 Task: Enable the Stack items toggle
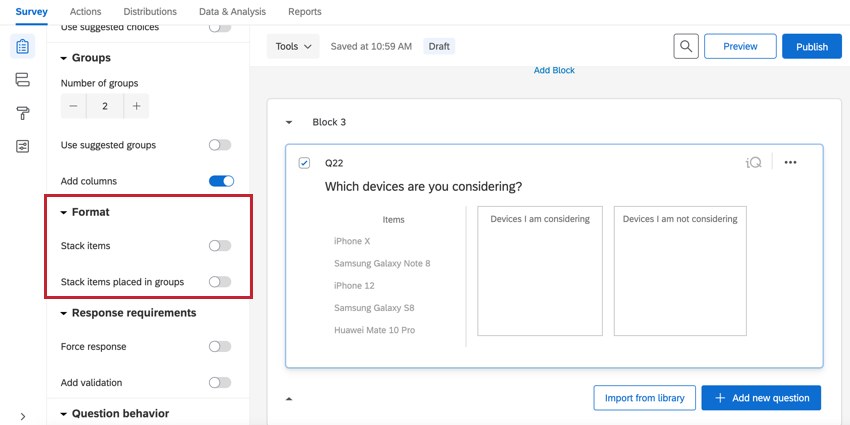coord(219,246)
